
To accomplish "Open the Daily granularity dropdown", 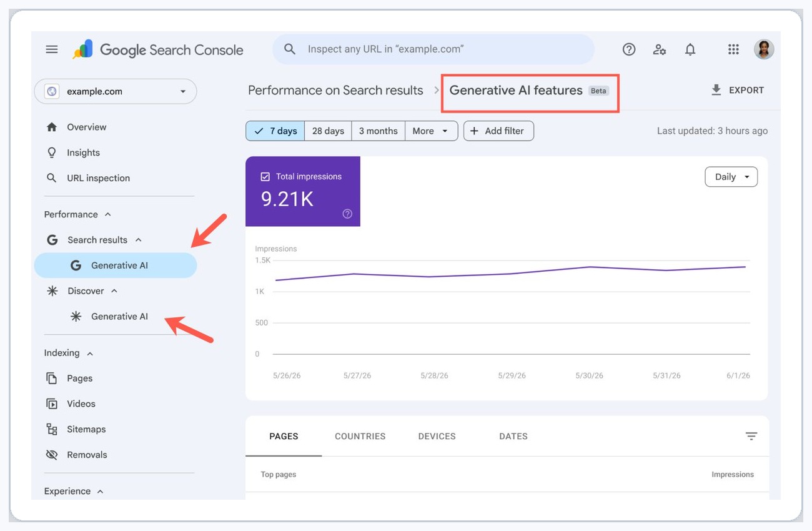I will click(731, 177).
